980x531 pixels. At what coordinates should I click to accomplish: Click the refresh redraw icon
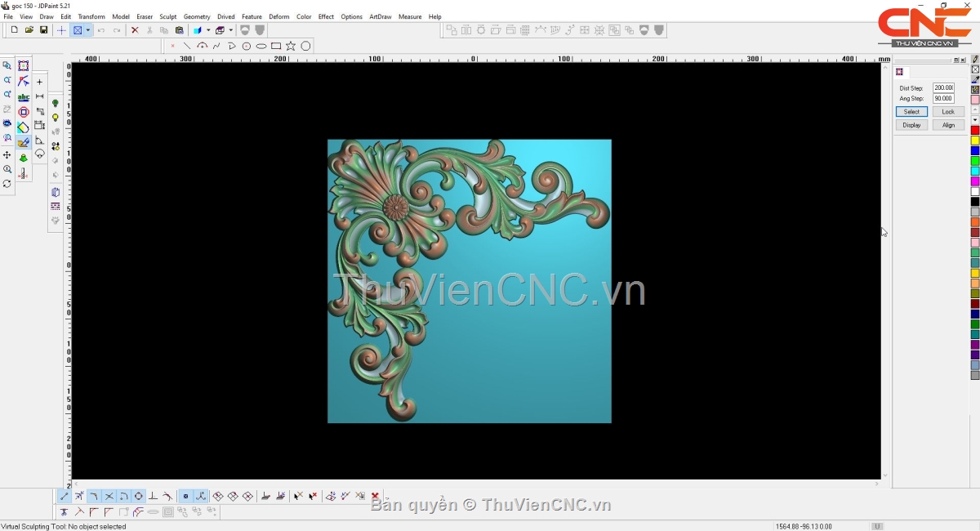tap(7, 184)
